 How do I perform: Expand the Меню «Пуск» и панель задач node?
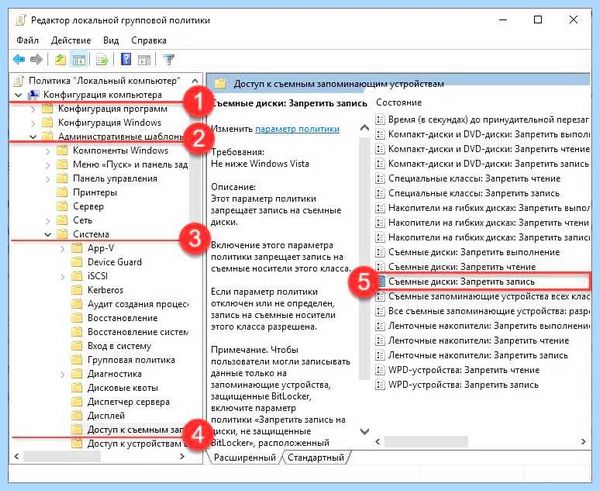[47, 165]
